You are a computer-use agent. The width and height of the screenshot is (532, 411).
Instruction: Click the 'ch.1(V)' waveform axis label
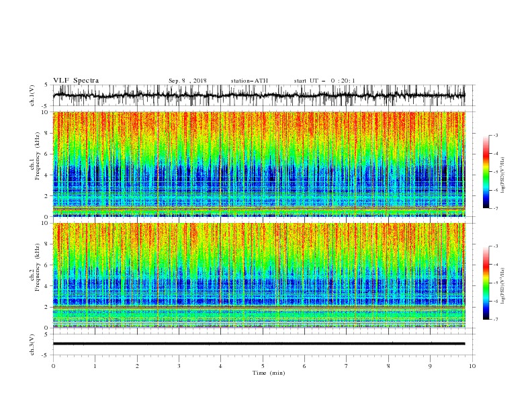pos(32,95)
